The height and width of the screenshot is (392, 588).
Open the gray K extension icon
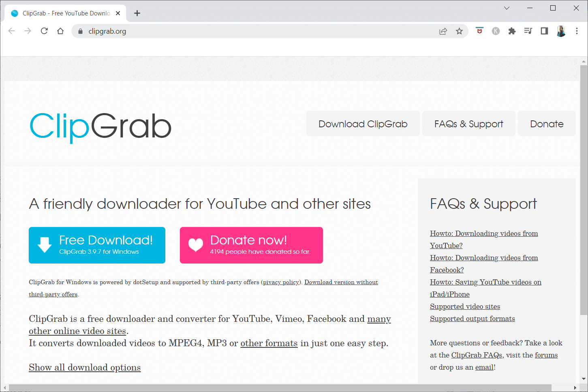tap(496, 31)
